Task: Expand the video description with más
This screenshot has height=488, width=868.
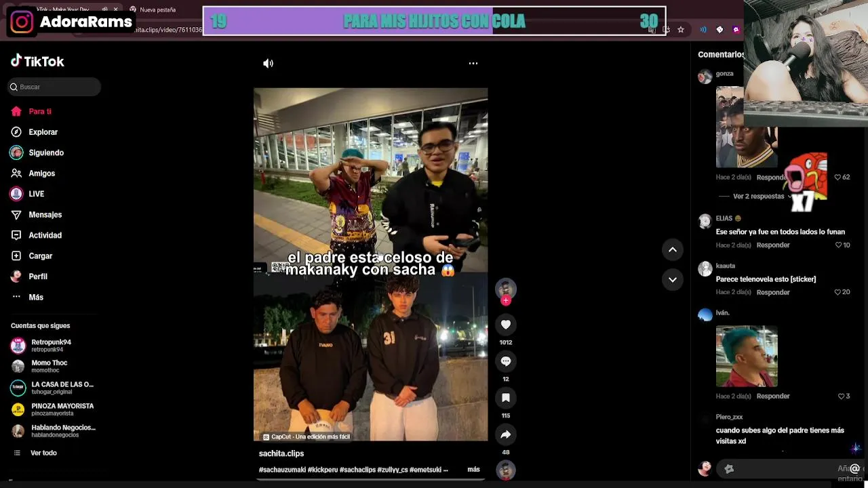Action: [473, 469]
